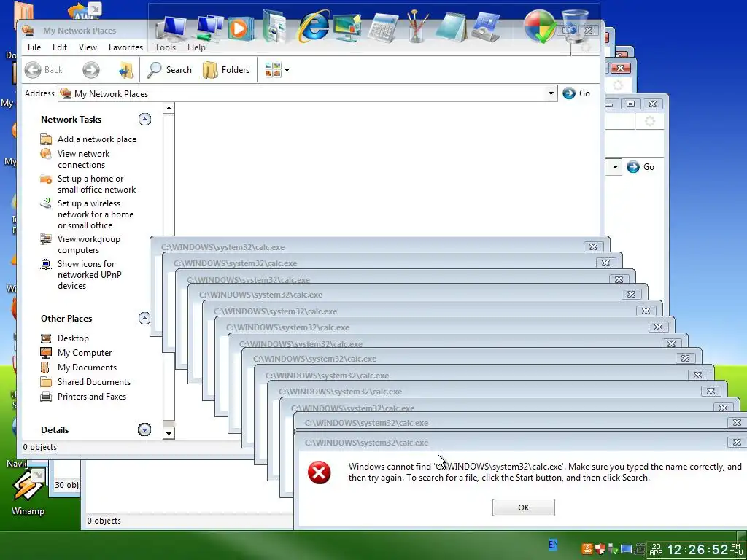Open the View menu
This screenshot has height=560, width=747.
[88, 47]
